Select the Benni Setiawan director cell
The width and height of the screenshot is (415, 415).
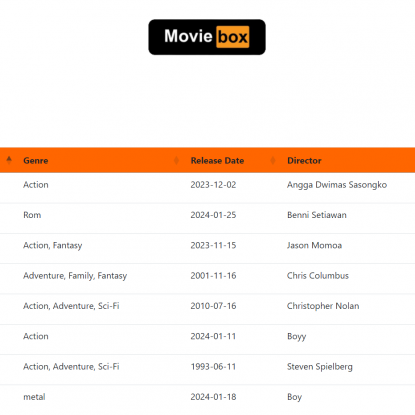[317, 215]
